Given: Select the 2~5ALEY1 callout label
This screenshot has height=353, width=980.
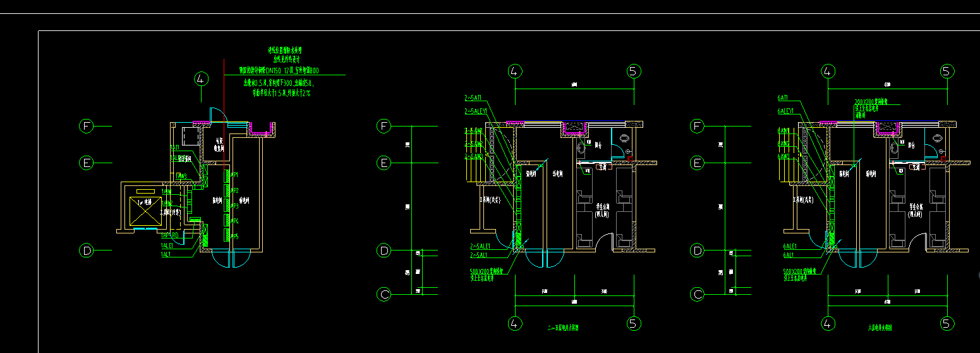Looking at the screenshot, I should point(475,111).
